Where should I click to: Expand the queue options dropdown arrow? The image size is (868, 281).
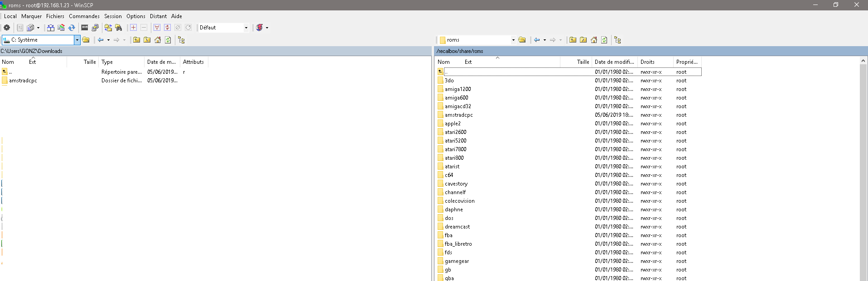point(38,28)
